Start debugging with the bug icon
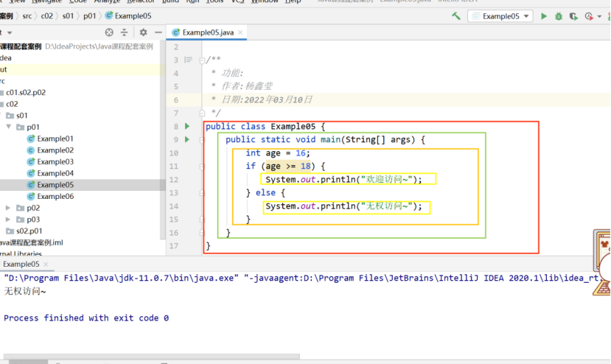611x364 pixels. (559, 16)
